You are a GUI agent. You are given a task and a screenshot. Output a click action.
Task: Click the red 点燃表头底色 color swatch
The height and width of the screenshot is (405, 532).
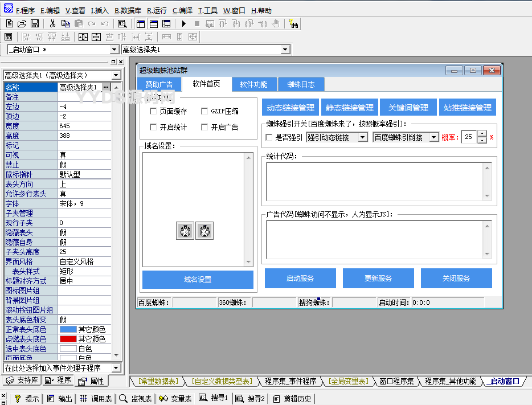click(68, 339)
